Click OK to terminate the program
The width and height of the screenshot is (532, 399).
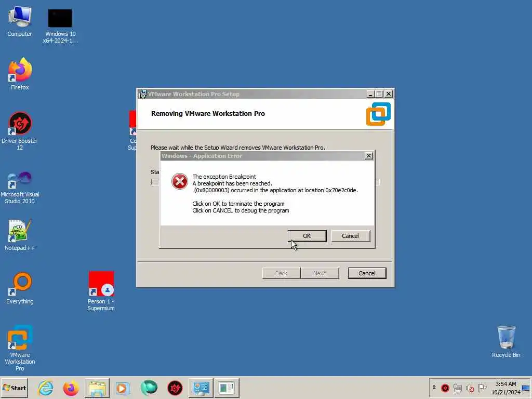point(307,236)
